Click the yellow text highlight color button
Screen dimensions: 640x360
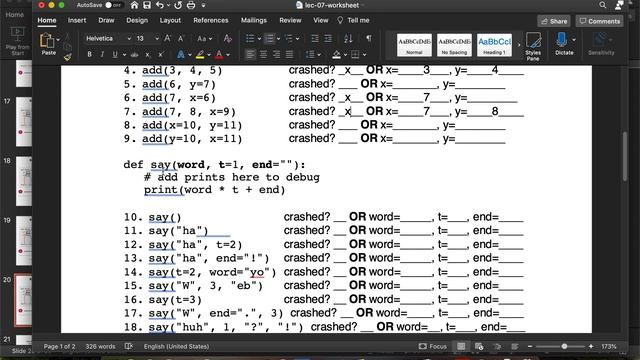click(x=200, y=55)
